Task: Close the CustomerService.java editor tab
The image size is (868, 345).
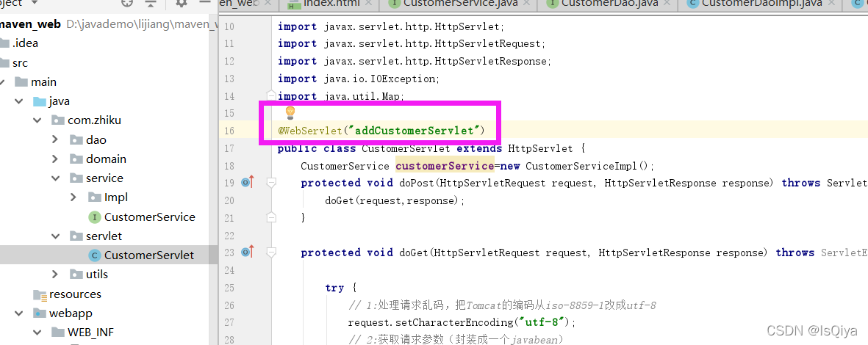Action: pyautogui.click(x=526, y=4)
